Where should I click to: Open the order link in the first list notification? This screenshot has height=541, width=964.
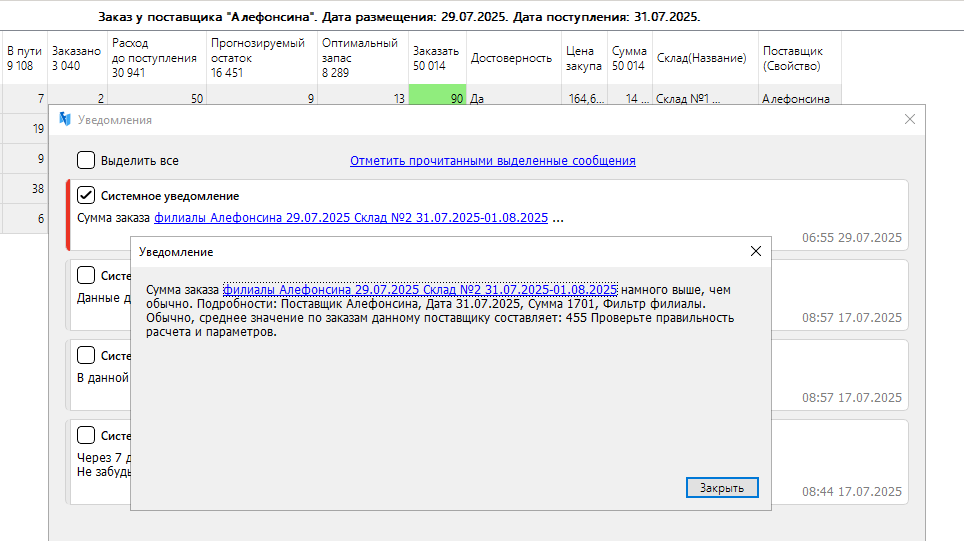coord(350,217)
